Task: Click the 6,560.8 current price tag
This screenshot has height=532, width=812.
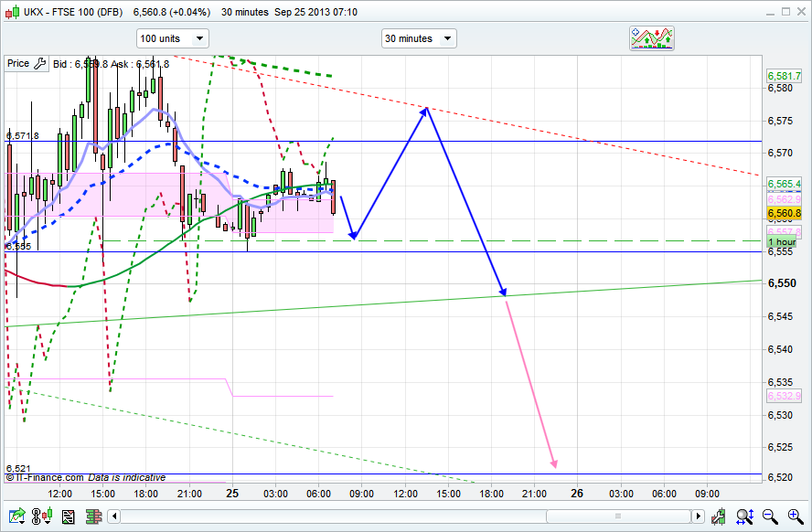Action: point(784,213)
